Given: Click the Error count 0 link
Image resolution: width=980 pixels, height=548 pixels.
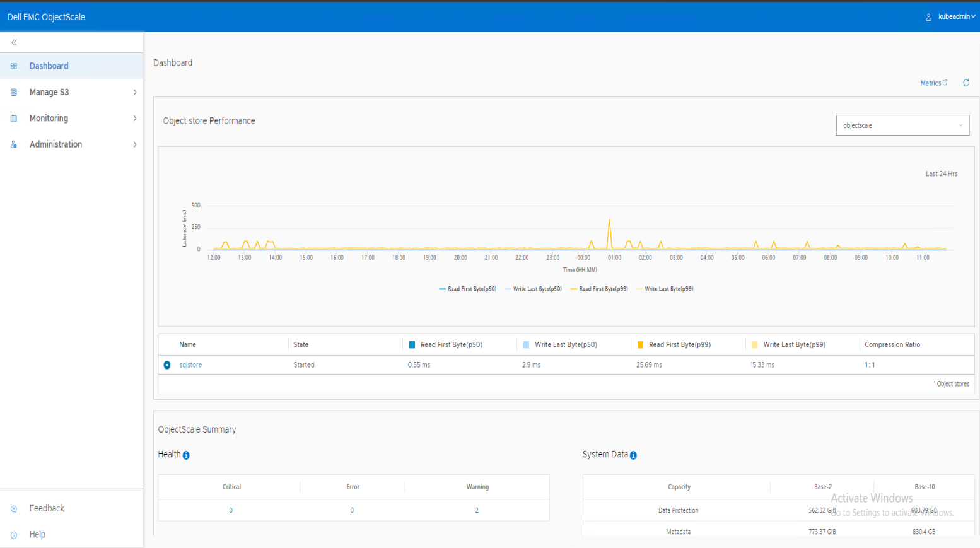Looking at the screenshot, I should [x=352, y=510].
